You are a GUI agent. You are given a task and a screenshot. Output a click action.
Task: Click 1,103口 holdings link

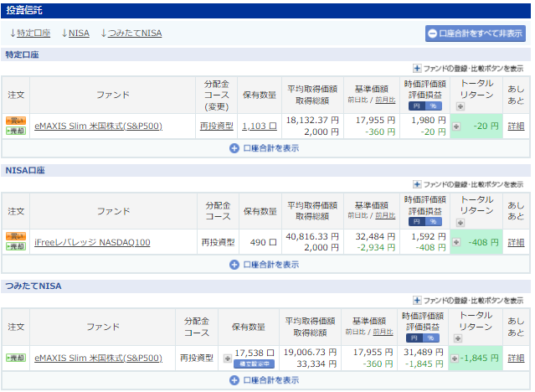(x=260, y=126)
